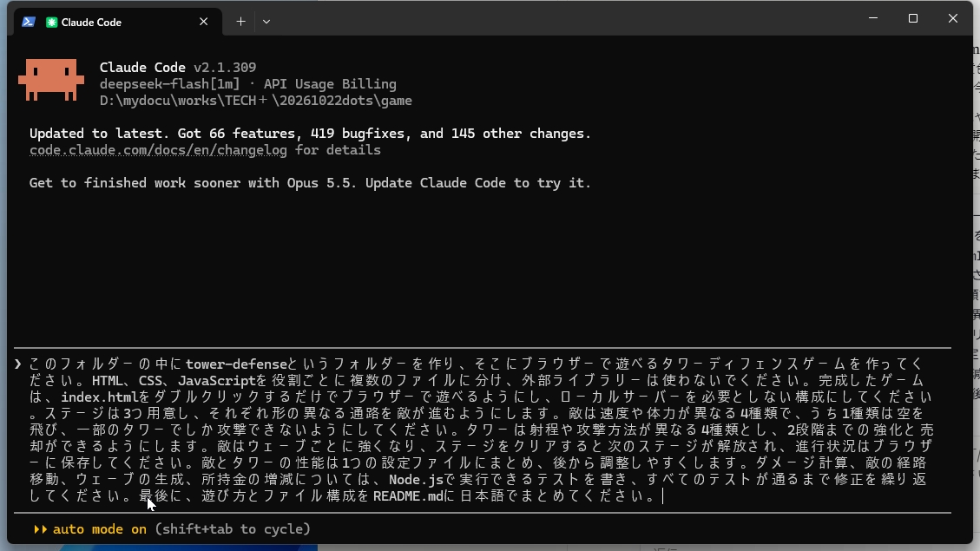
Task: Open the code.claude.com/docs/en/changelog link
Action: (158, 150)
